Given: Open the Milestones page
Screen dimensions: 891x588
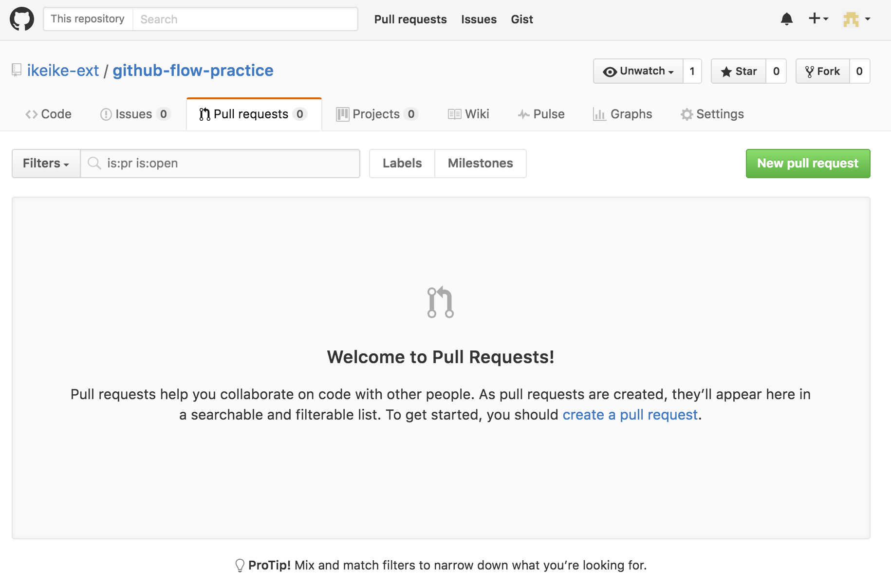Looking at the screenshot, I should tap(480, 164).
